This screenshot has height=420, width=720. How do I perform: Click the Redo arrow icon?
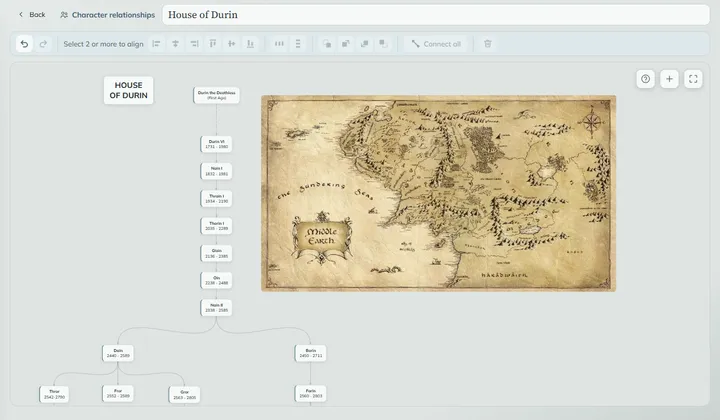(43, 44)
